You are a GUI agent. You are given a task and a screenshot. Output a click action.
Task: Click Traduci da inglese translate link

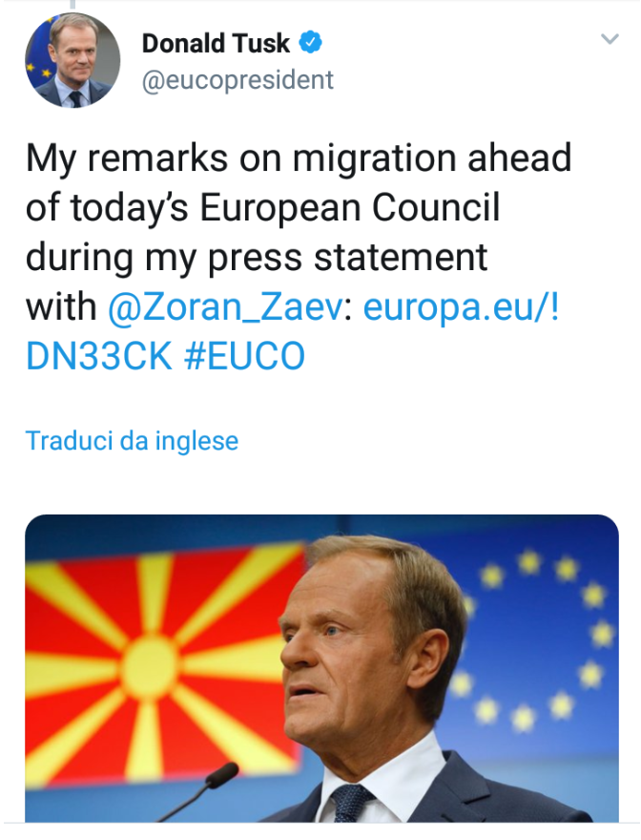(132, 441)
